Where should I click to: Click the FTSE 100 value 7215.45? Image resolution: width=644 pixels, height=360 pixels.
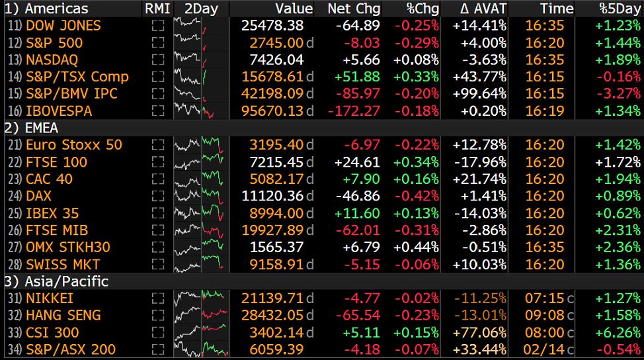pyautogui.click(x=276, y=162)
